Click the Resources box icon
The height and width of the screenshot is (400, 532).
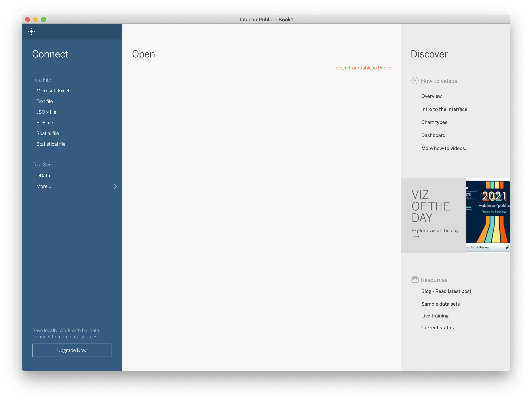pos(415,280)
